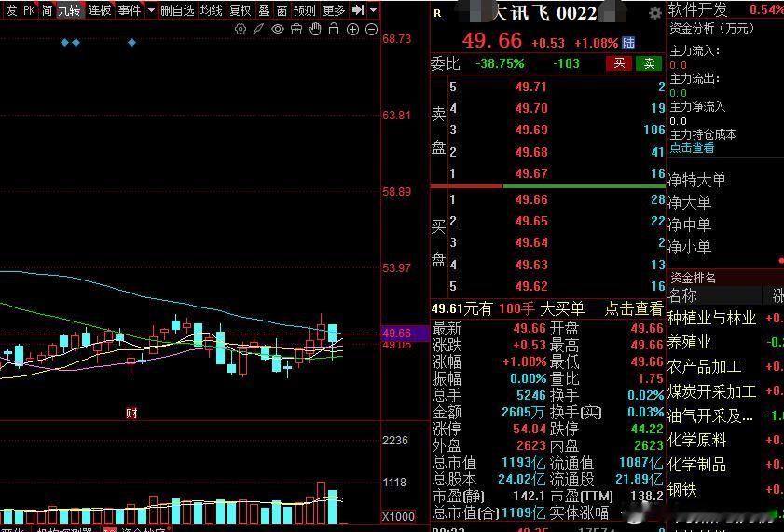This screenshot has height=532, width=784.
Task: Click red 买 buy button
Action: [x=619, y=63]
